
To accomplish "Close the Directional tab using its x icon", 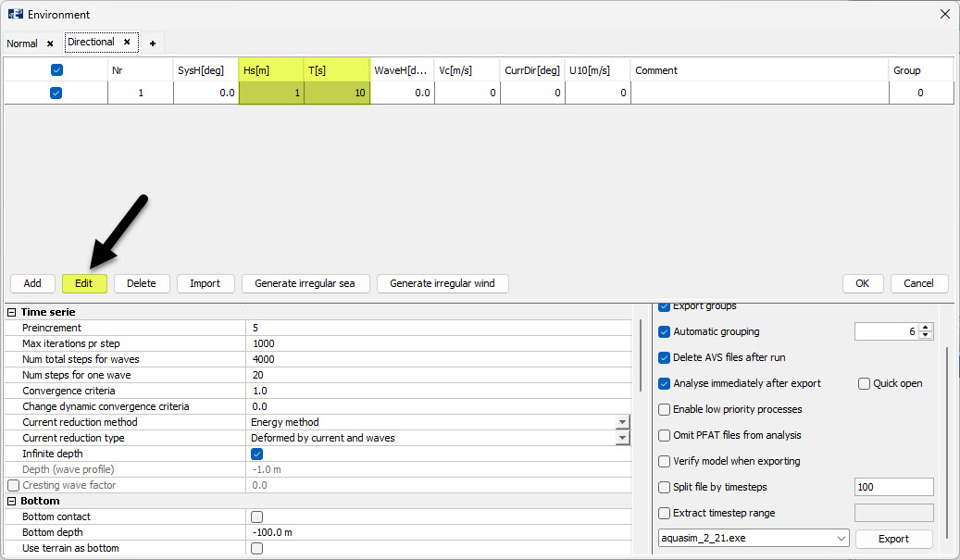I will pyautogui.click(x=127, y=43).
